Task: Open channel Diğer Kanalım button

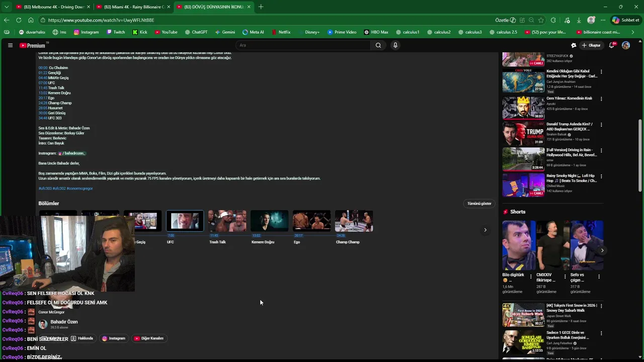Action: pyautogui.click(x=148, y=338)
